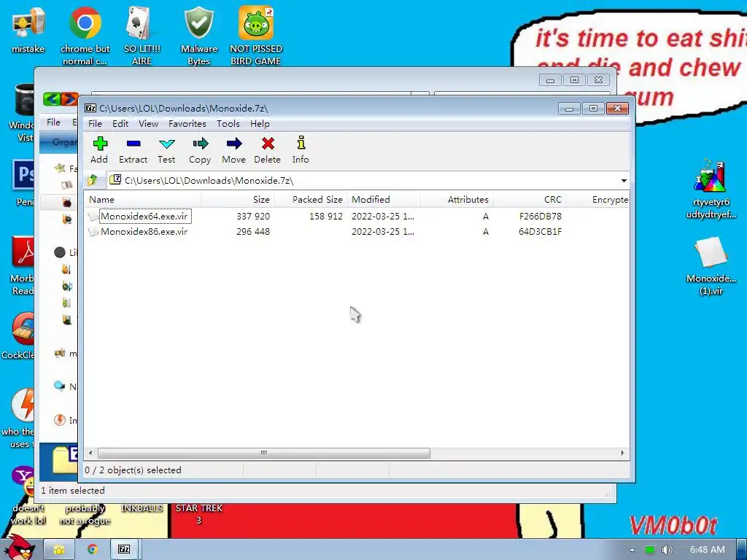Image resolution: width=747 pixels, height=560 pixels.
Task: Select the Monoxide (1).vir desktop file
Action: (711, 265)
